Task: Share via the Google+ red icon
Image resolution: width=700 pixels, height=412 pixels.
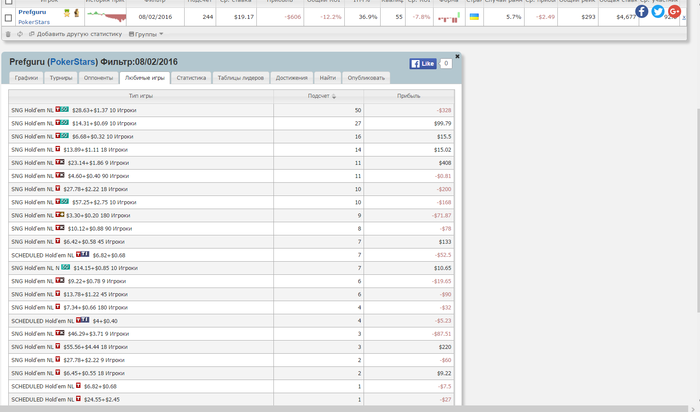Action: [674, 11]
